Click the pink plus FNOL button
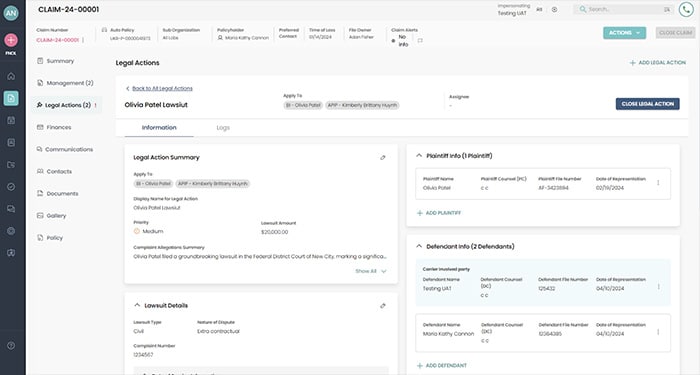The width and height of the screenshot is (700, 375). (x=11, y=40)
